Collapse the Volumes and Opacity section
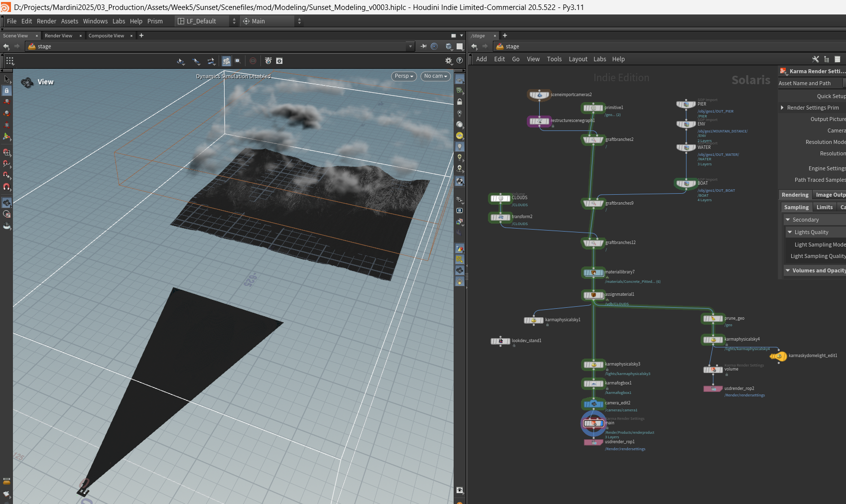The width and height of the screenshot is (846, 504). click(x=788, y=270)
